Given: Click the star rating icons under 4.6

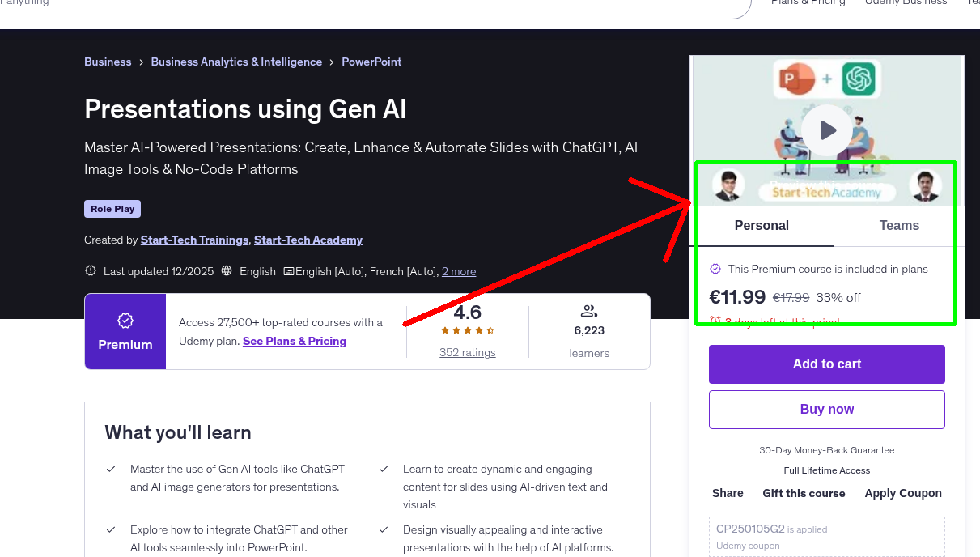Looking at the screenshot, I should (467, 330).
